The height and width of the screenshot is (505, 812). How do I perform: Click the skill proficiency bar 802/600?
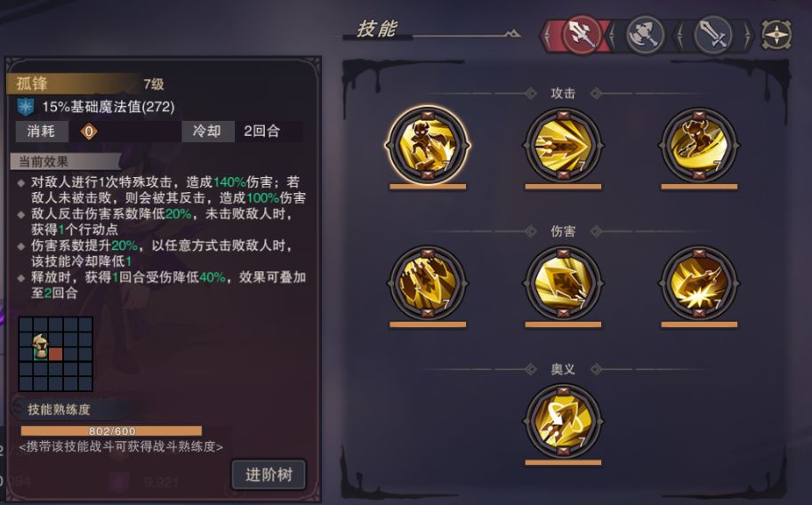111,431
